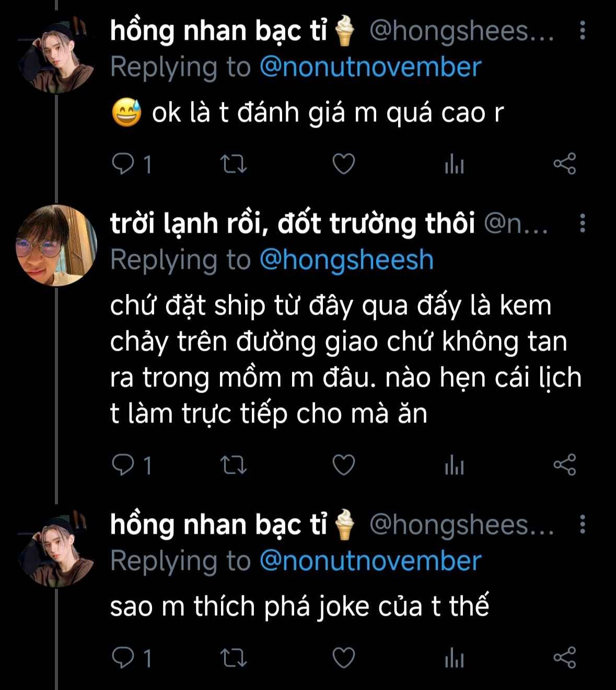Image resolution: width=616 pixels, height=690 pixels.
Task: Open more options on the first tweet
Action: pos(583,31)
